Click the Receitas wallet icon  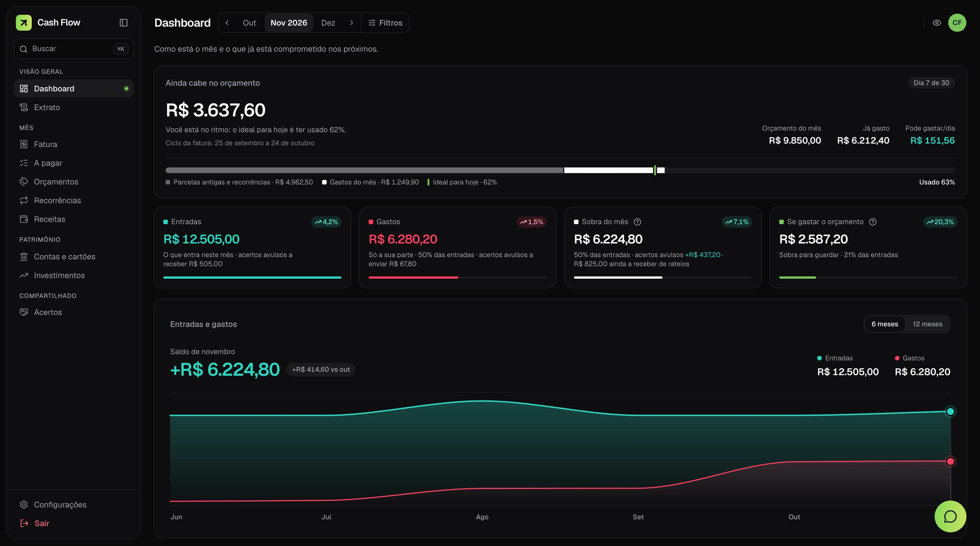pyautogui.click(x=24, y=219)
